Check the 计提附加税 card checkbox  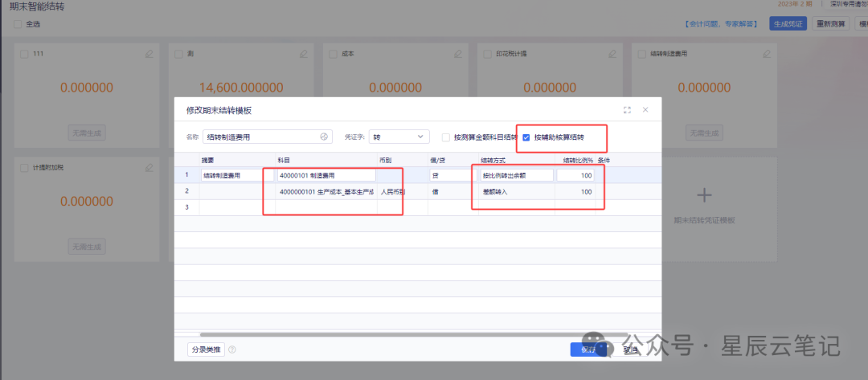click(x=24, y=167)
